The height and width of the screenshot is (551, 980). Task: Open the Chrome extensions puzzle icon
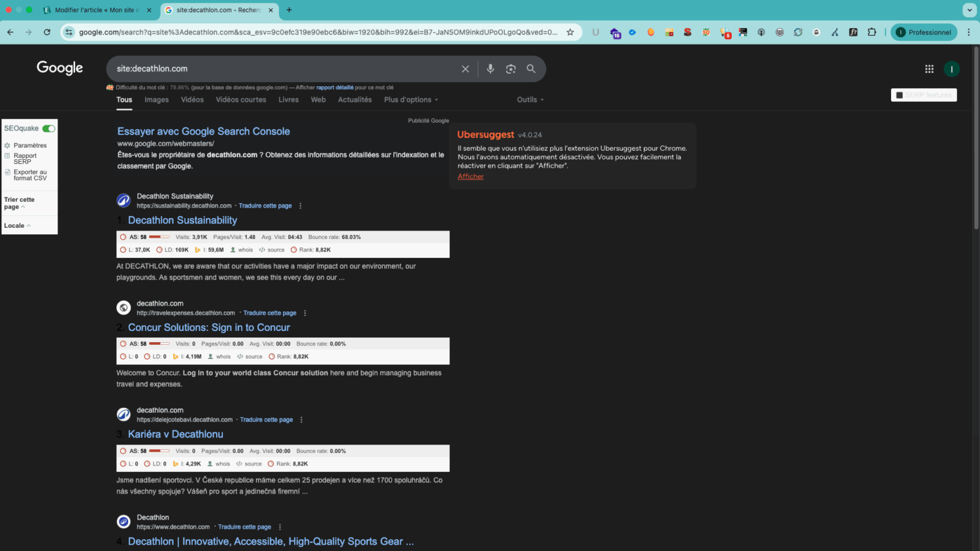point(872,32)
